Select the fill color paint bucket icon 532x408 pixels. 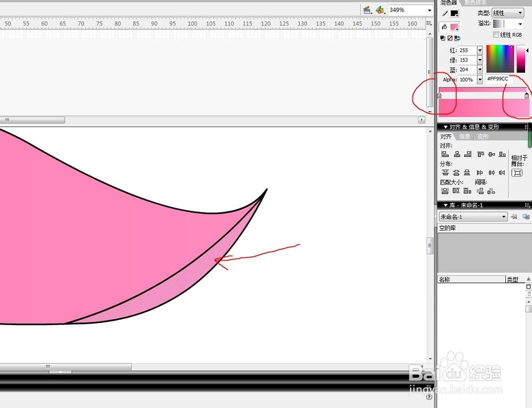[x=444, y=27]
